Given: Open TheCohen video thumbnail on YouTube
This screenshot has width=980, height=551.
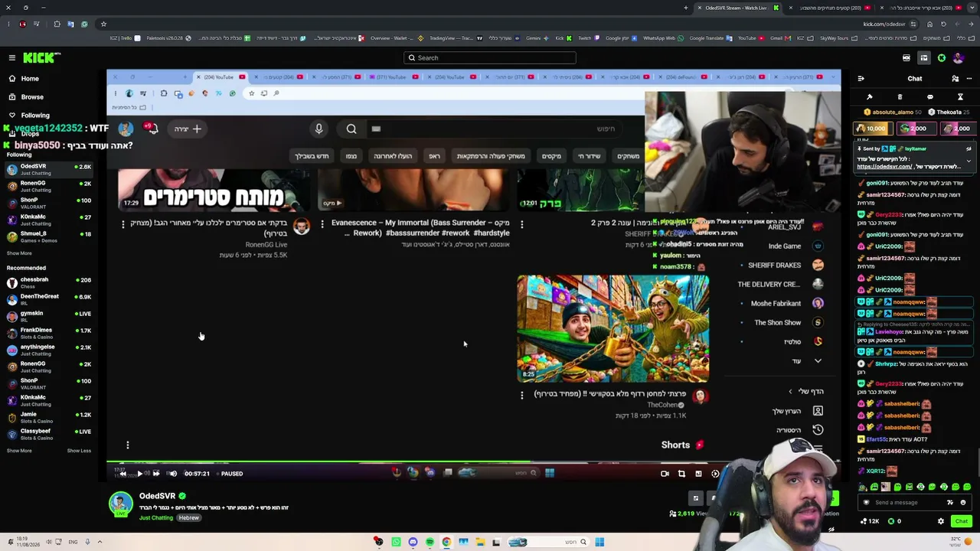Looking at the screenshot, I should point(612,328).
